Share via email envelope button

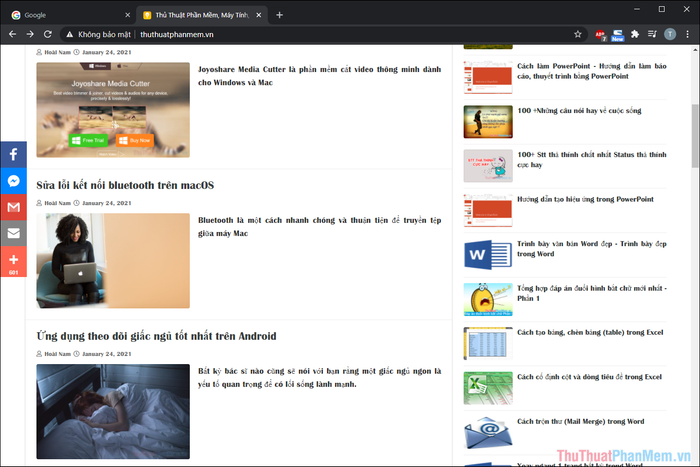(x=13, y=233)
